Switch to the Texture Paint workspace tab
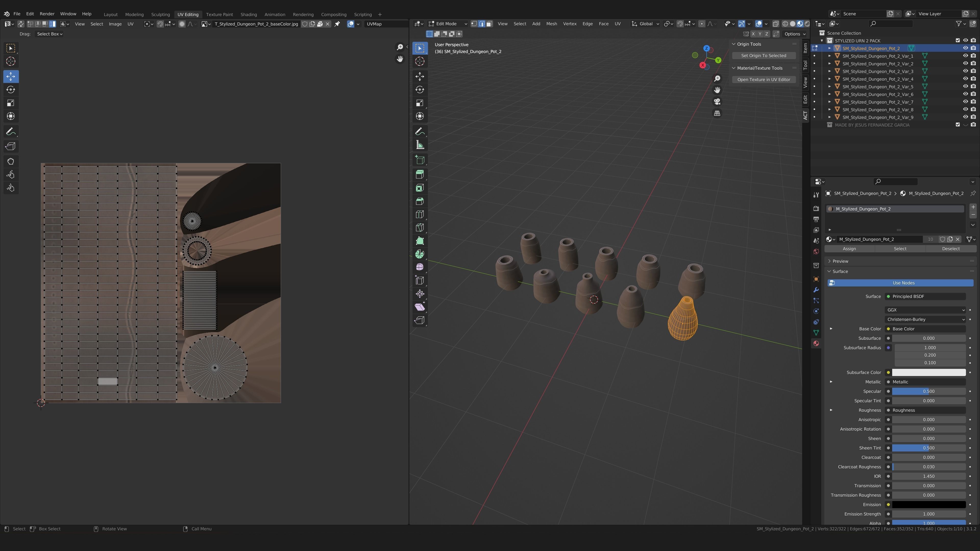The width and height of the screenshot is (980, 551). (219, 15)
